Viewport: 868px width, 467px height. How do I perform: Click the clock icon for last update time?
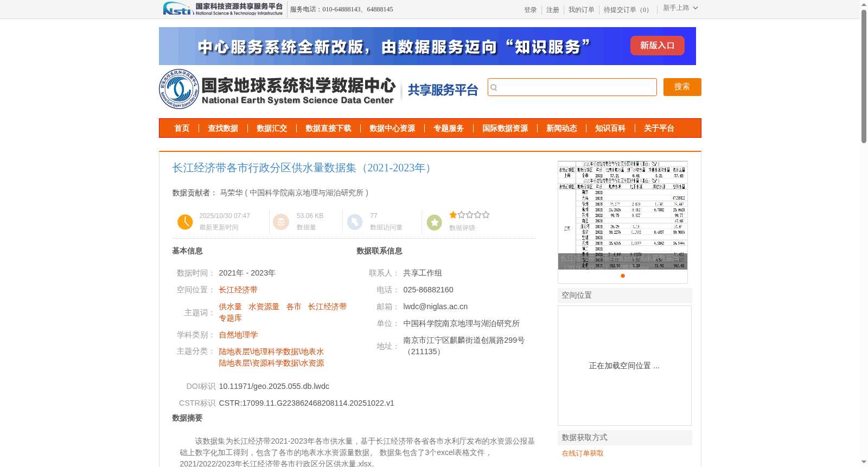tap(185, 222)
